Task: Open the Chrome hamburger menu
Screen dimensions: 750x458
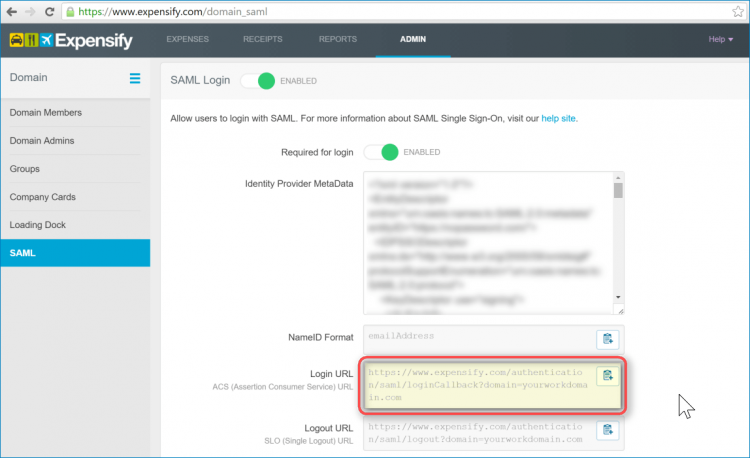Action: click(733, 13)
